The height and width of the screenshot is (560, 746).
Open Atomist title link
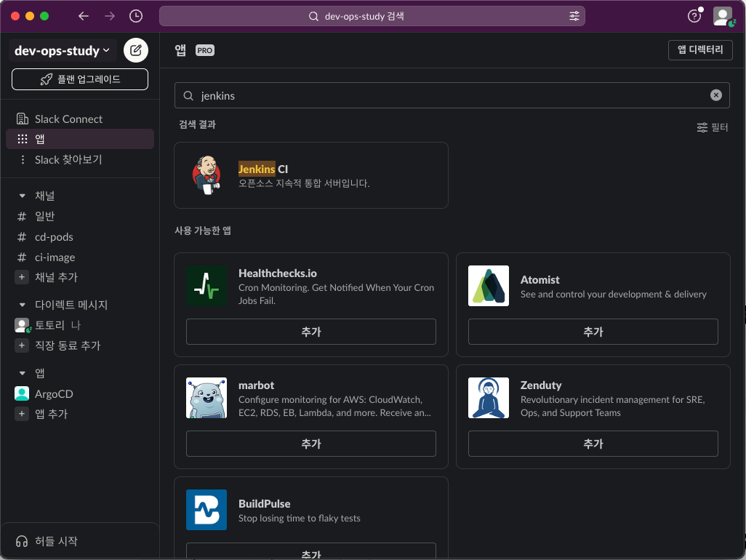click(x=540, y=280)
